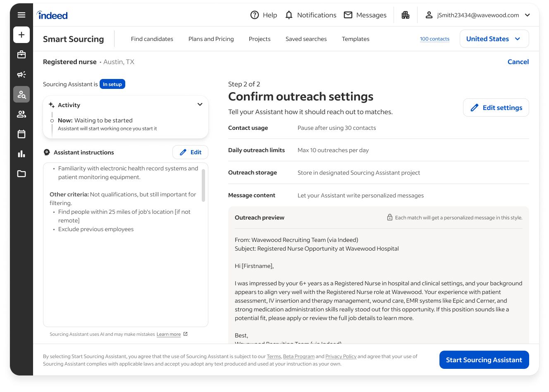The width and height of the screenshot is (549, 392).
Task: Click the Registered nurse job title
Action: (x=69, y=62)
